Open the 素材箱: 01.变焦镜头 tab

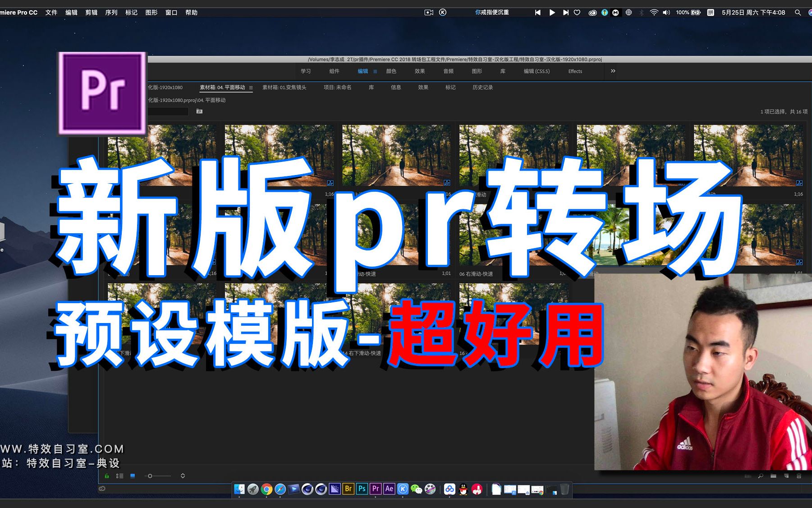[284, 88]
